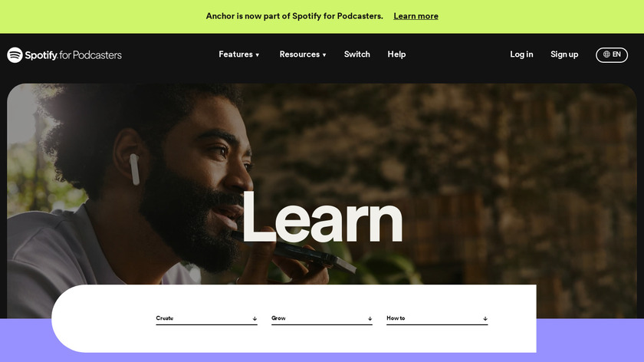644x362 pixels.
Task: Click the Log in link
Action: 521,54
